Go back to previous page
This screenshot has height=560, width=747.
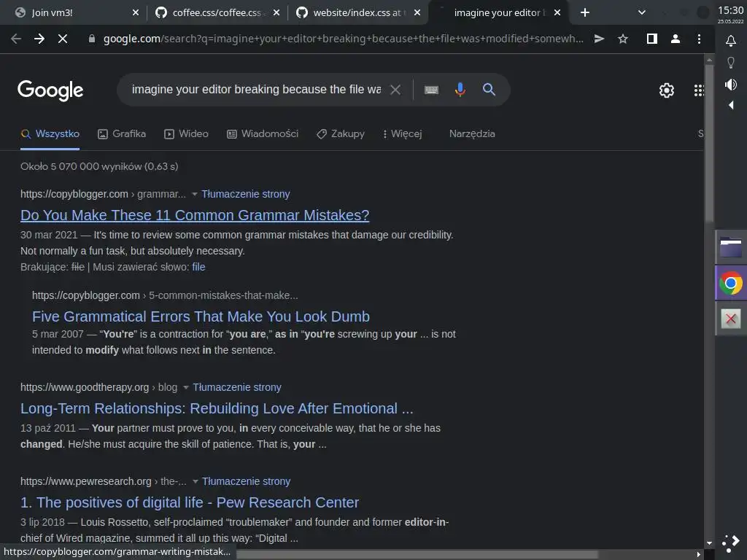click(x=16, y=39)
